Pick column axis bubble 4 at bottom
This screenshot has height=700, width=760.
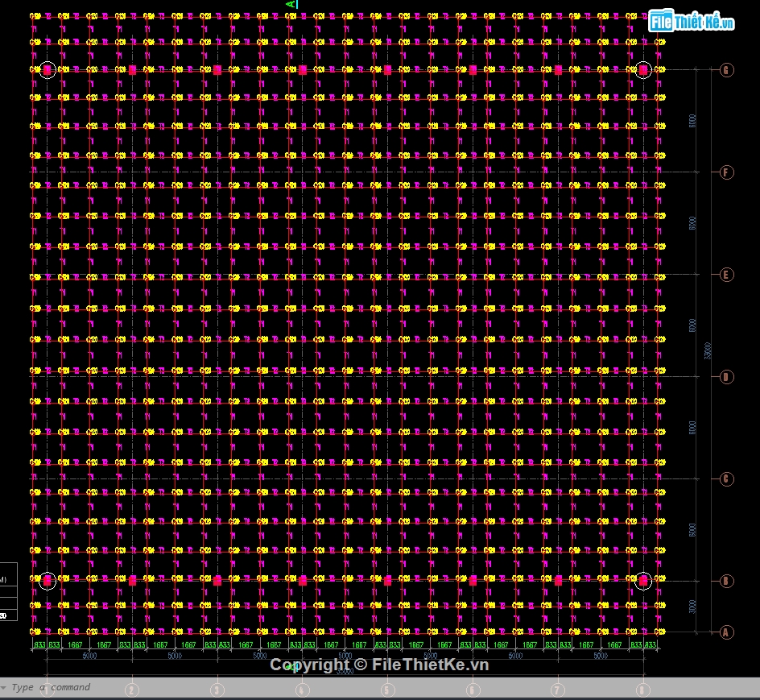coord(303,690)
